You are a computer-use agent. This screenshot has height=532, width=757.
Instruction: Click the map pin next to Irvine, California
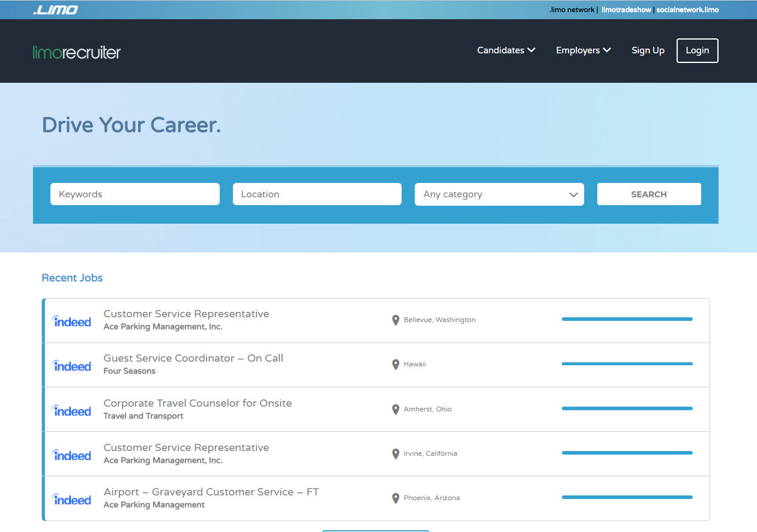coord(396,454)
